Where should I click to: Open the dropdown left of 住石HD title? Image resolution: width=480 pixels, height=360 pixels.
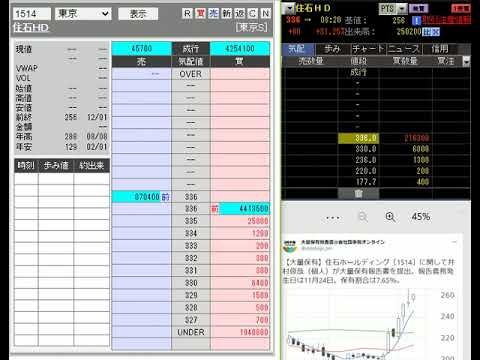[x=290, y=8]
